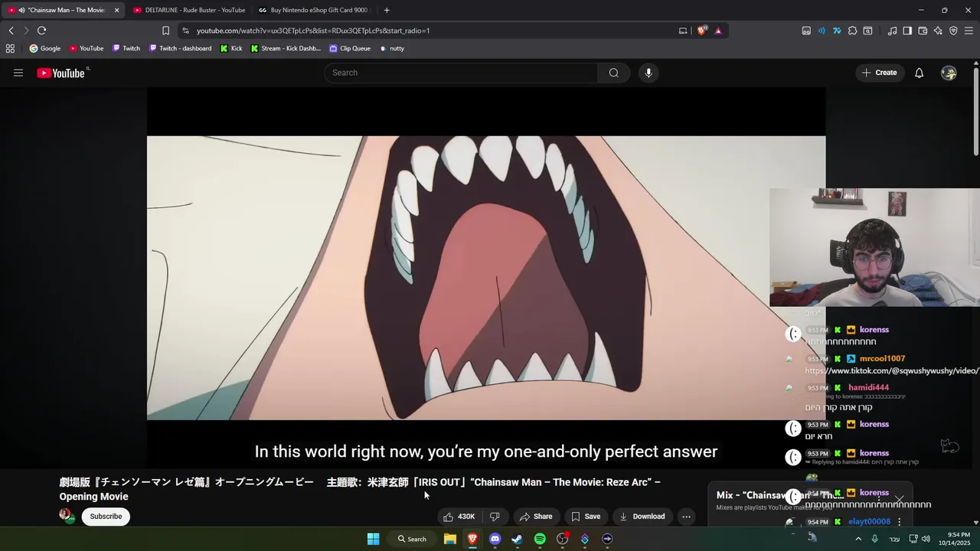Toggle the Hebrew language input indicator

pos(894,539)
